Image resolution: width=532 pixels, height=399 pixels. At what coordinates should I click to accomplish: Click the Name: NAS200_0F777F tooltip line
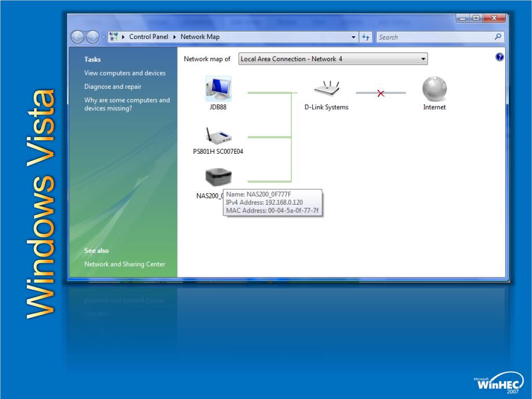tap(259, 194)
